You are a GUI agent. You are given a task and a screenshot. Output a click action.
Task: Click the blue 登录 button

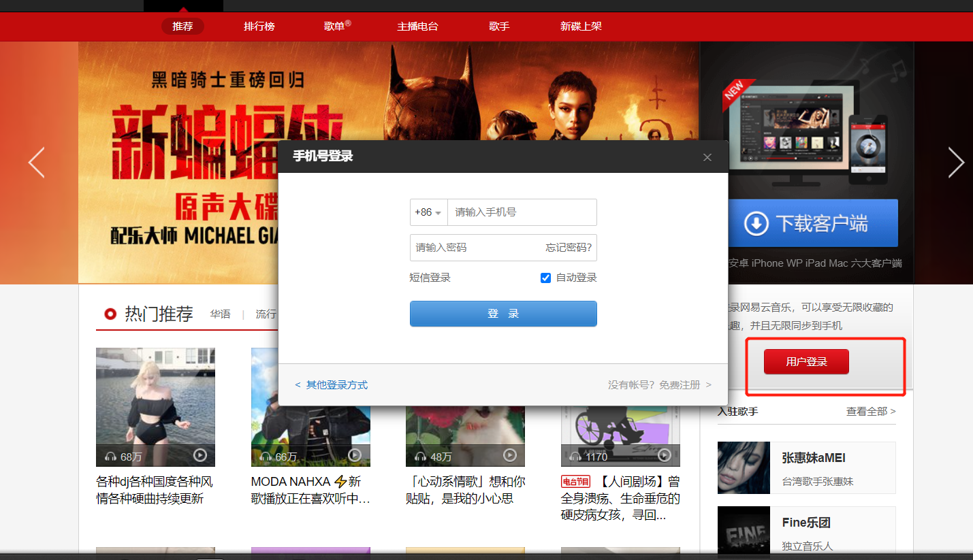(503, 314)
